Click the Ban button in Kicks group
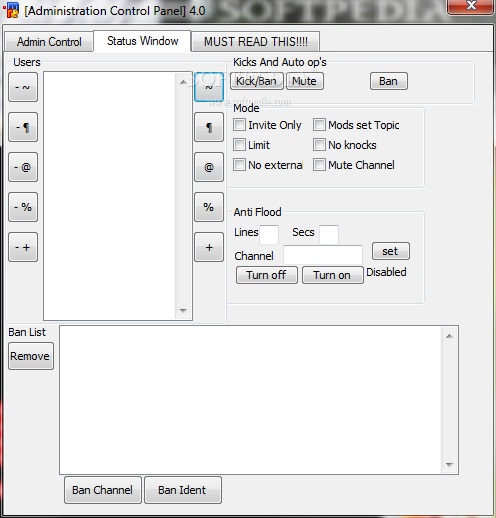 tap(389, 81)
